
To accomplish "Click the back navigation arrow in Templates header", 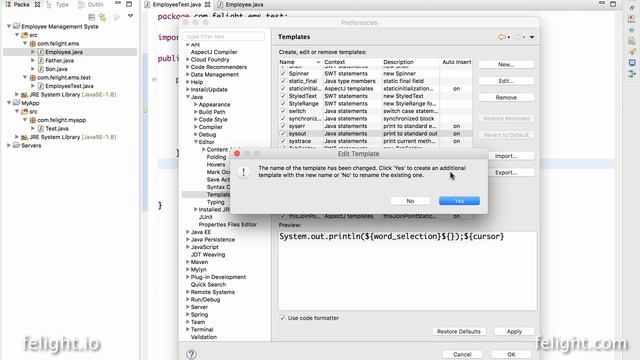I will click(501, 37).
